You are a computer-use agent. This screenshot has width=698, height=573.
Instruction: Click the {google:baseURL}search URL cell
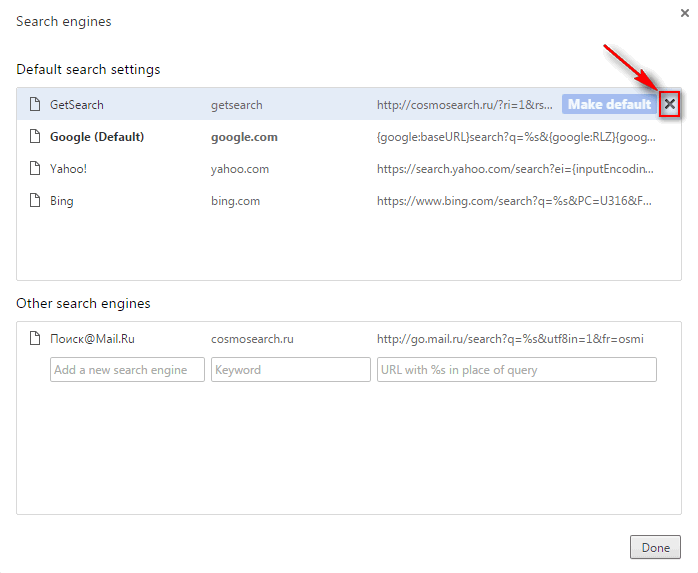pos(516,137)
